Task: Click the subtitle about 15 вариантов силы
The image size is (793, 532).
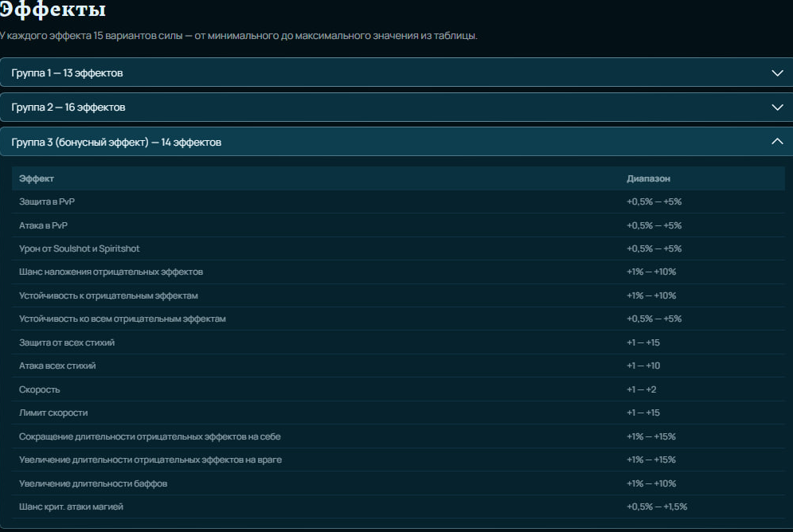Action: pyautogui.click(x=239, y=36)
